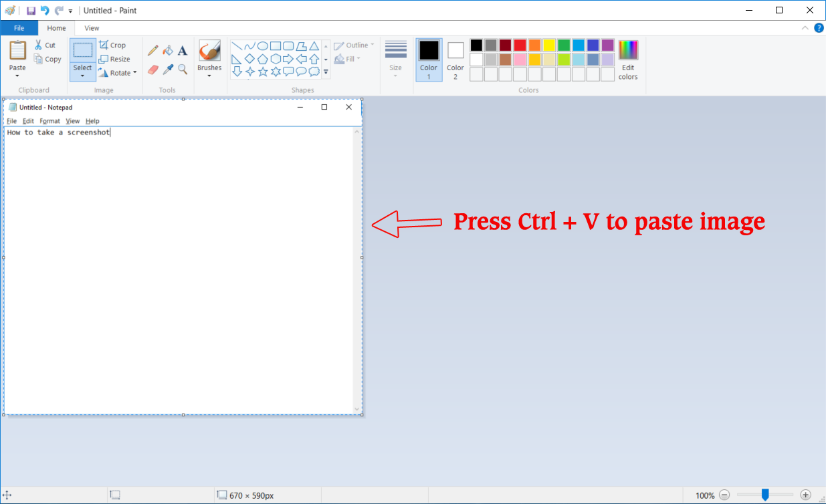
Task: Open the Paste dropdown arrow
Action: click(17, 76)
